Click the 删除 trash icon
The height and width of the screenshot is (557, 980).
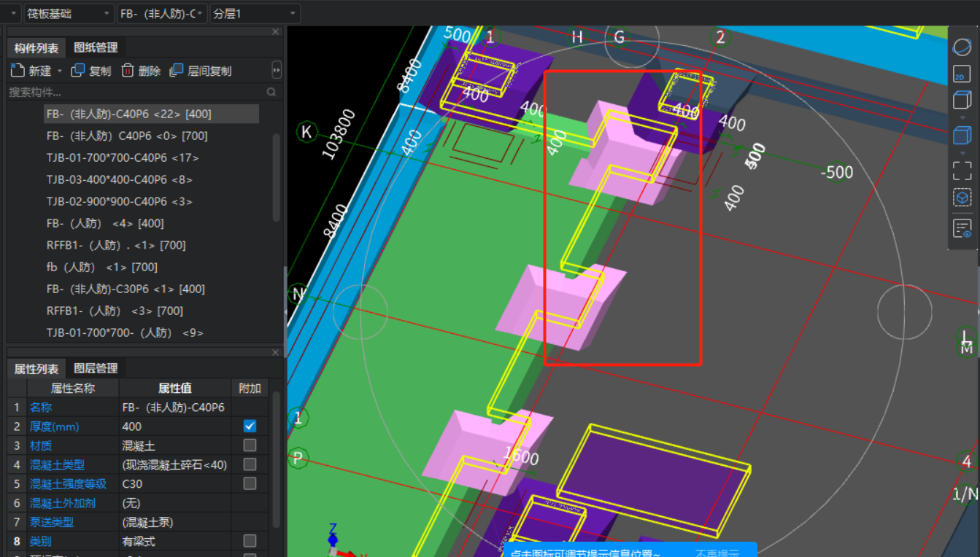click(x=128, y=70)
